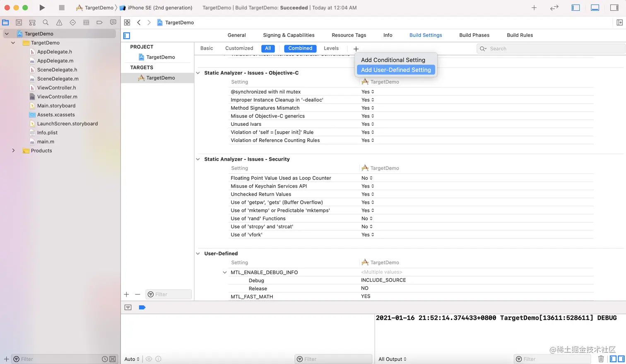Add a build setting with plus button
Image resolution: width=626 pixels, height=364 pixels.
(x=356, y=48)
